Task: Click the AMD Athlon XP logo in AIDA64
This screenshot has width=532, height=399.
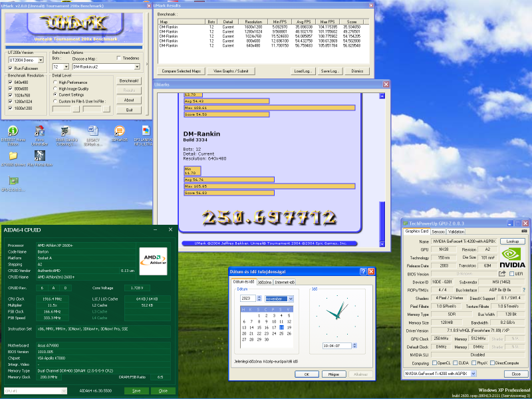Action: [x=153, y=261]
